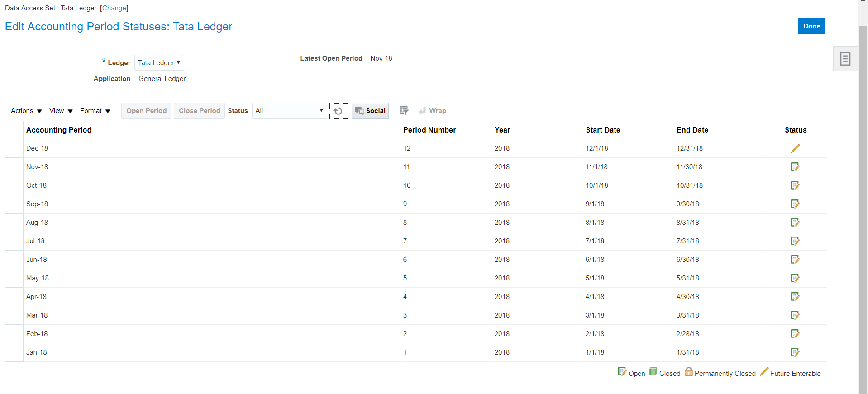Open the Status filter dropdown set to All

pos(289,111)
